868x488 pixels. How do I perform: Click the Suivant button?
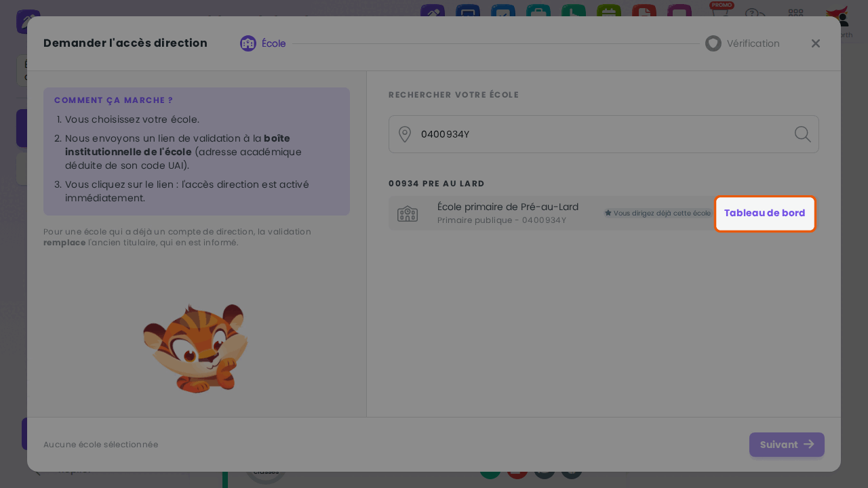(x=787, y=445)
